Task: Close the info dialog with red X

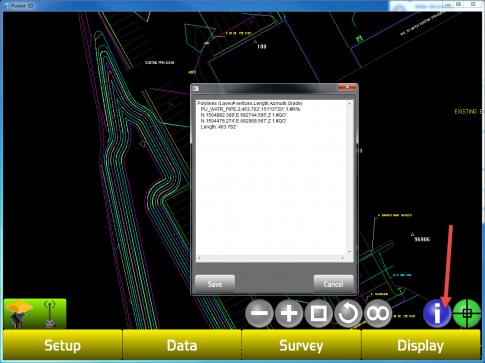Action: click(347, 87)
